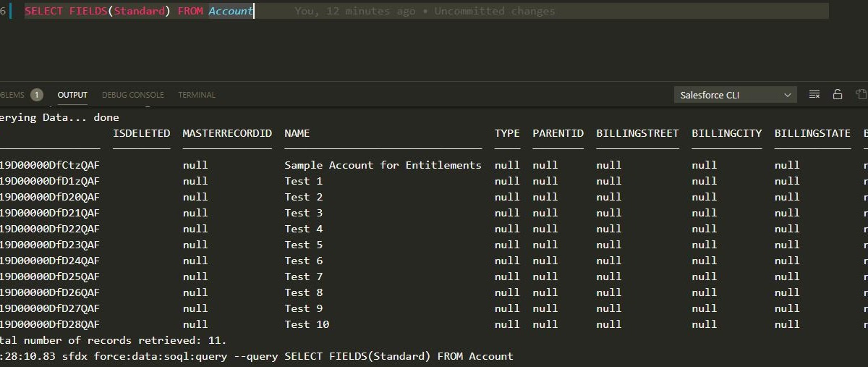The height and width of the screenshot is (367, 868).
Task: Click the 'Test 4' account name
Action: tap(303, 229)
